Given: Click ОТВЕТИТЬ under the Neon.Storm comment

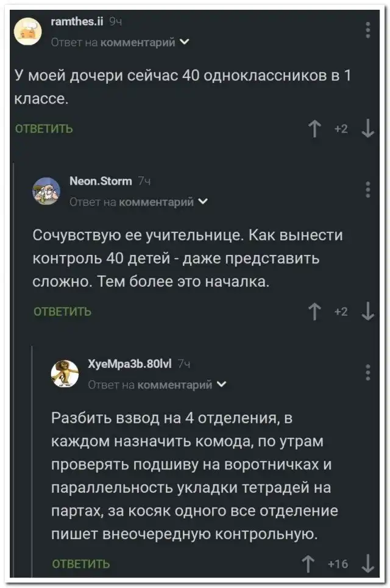Looking at the screenshot, I should coord(62,312).
